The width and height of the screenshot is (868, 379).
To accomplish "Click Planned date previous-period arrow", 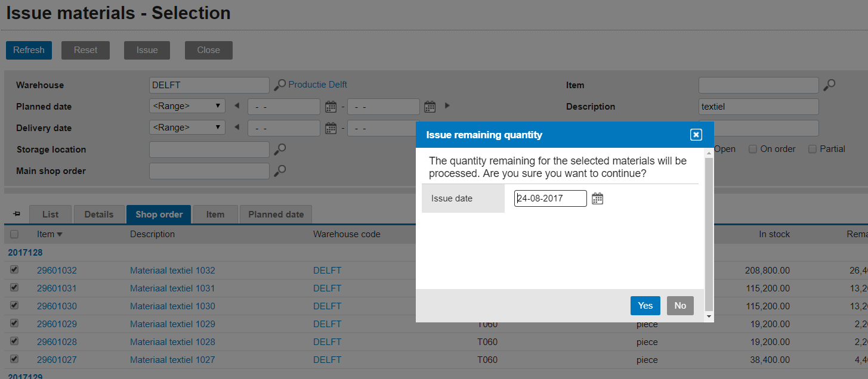I will [237, 107].
